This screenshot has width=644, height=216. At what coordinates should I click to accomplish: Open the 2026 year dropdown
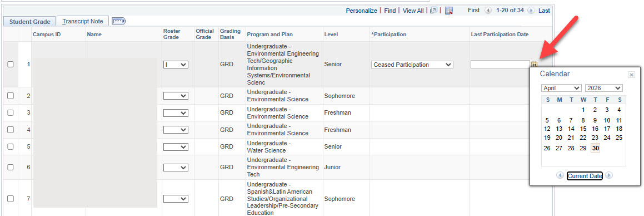pyautogui.click(x=604, y=88)
